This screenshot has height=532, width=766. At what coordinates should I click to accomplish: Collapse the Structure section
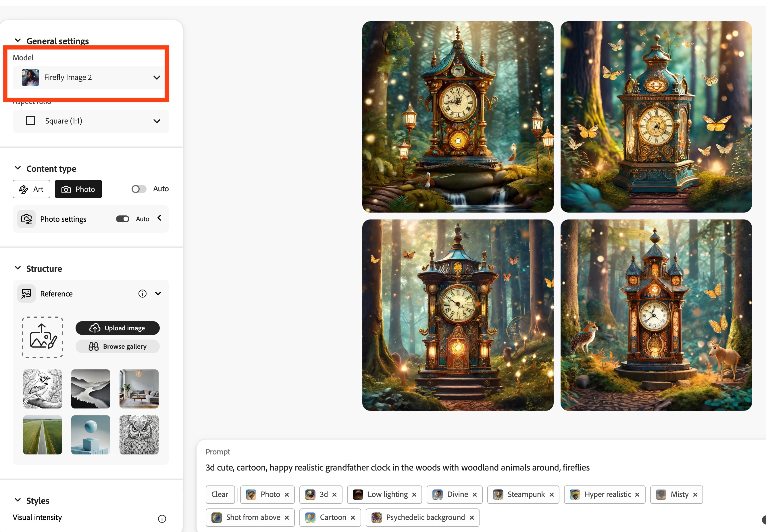[18, 268]
